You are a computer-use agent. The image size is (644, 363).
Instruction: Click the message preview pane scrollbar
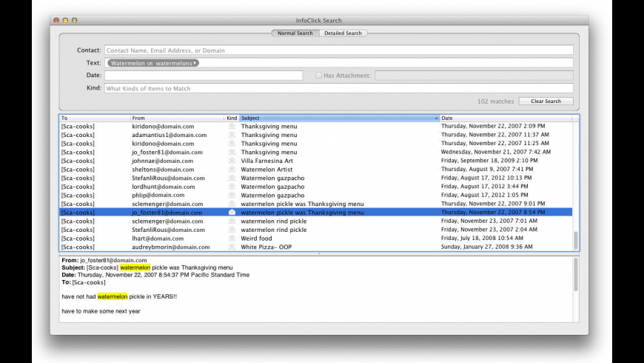(576, 275)
